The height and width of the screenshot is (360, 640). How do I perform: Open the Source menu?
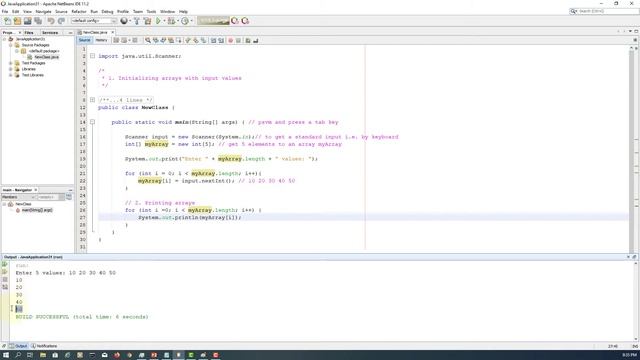[61, 11]
